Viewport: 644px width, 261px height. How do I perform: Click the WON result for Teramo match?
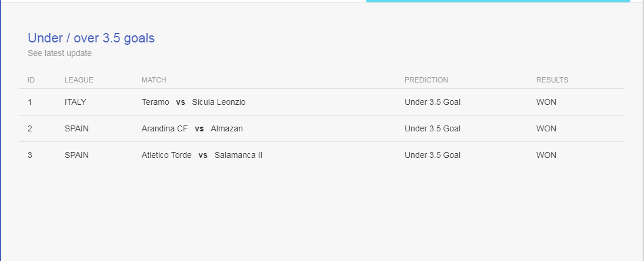(x=546, y=102)
